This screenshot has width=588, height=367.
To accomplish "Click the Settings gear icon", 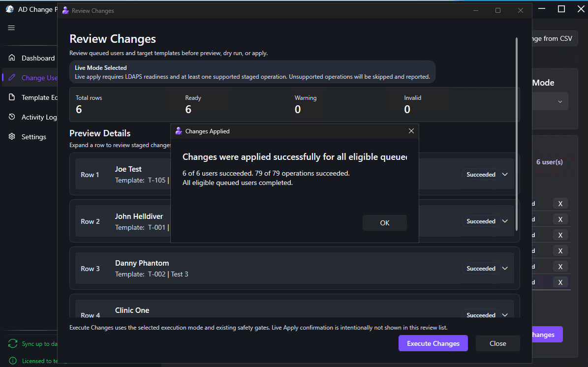I will point(12,136).
